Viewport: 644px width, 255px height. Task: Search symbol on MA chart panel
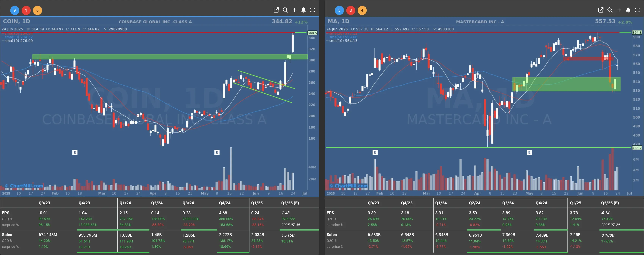[610, 10]
